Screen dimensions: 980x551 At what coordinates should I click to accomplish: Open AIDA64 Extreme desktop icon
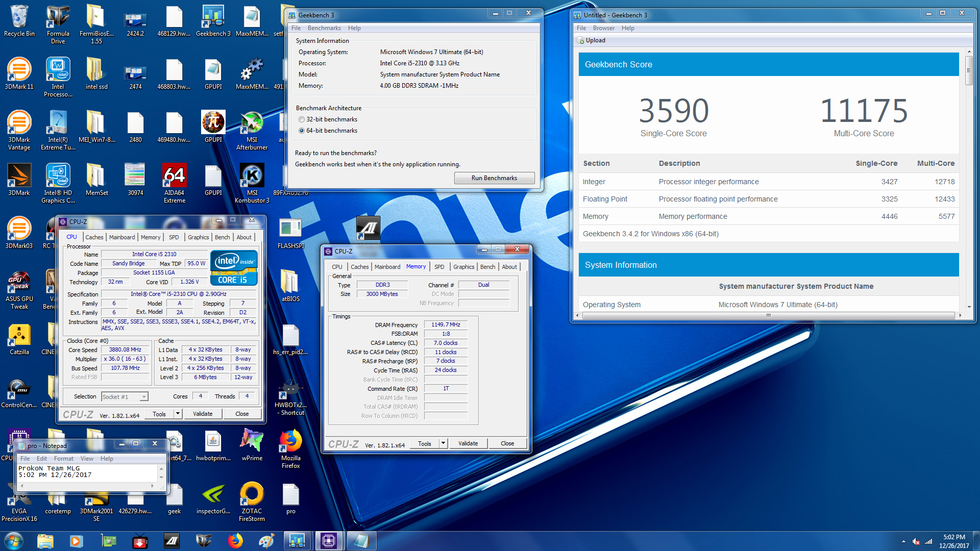pyautogui.click(x=174, y=183)
